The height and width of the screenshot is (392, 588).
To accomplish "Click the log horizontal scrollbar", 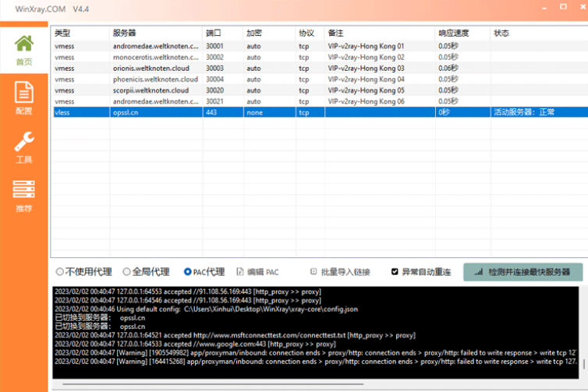I will [213, 384].
